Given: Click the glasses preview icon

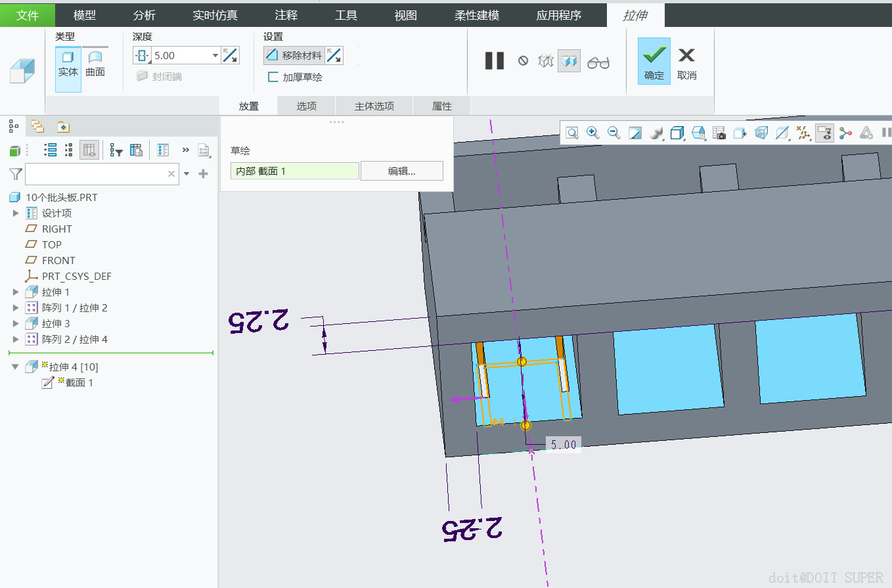Looking at the screenshot, I should 598,62.
